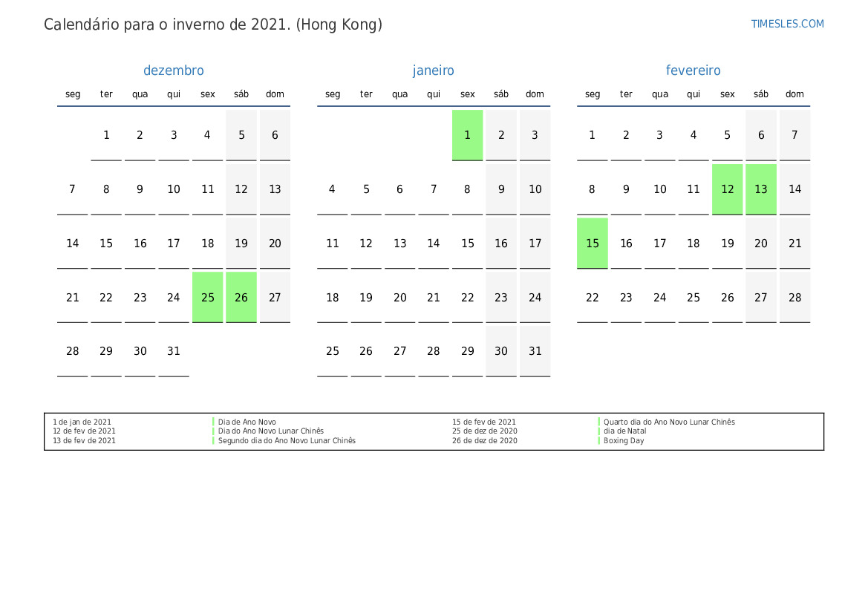Select December 31 in the calendar
868x614 pixels.
[x=173, y=351]
